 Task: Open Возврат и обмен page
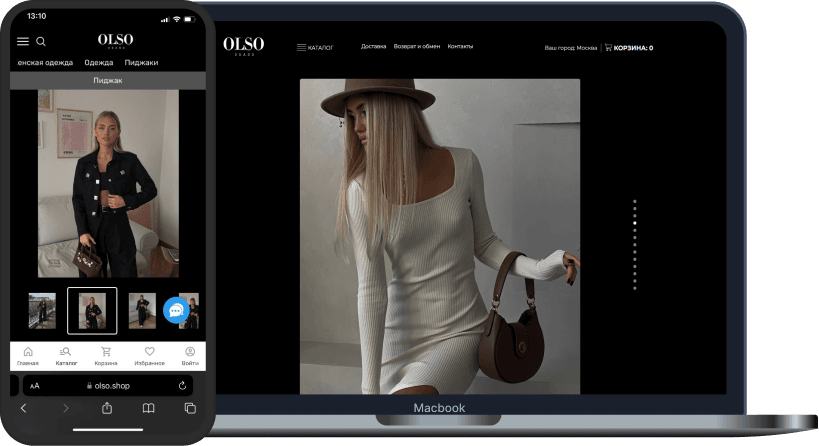click(x=416, y=46)
